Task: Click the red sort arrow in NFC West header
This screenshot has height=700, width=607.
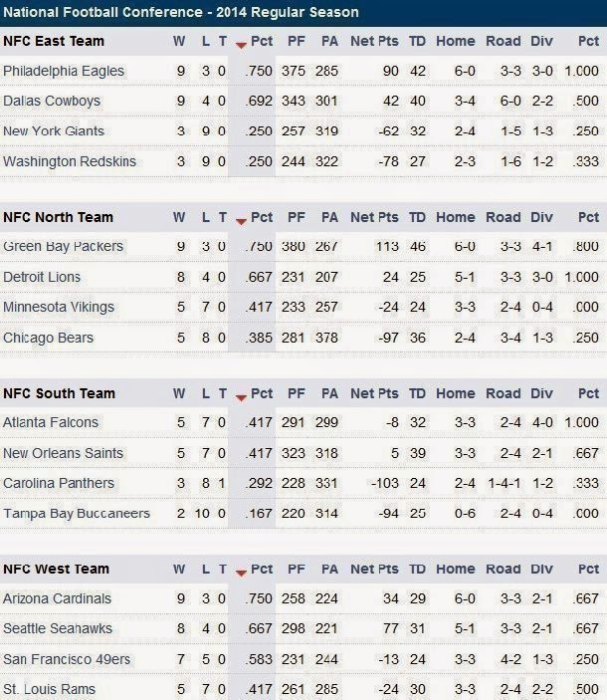Action: point(241,574)
